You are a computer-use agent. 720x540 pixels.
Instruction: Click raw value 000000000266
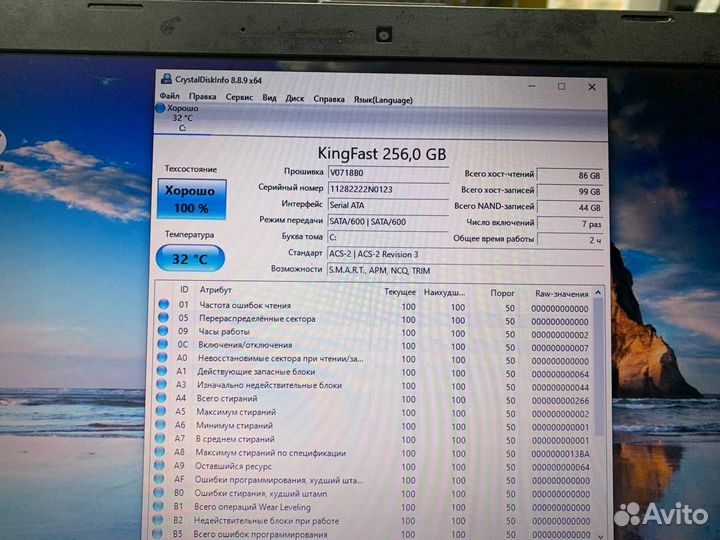[560, 400]
